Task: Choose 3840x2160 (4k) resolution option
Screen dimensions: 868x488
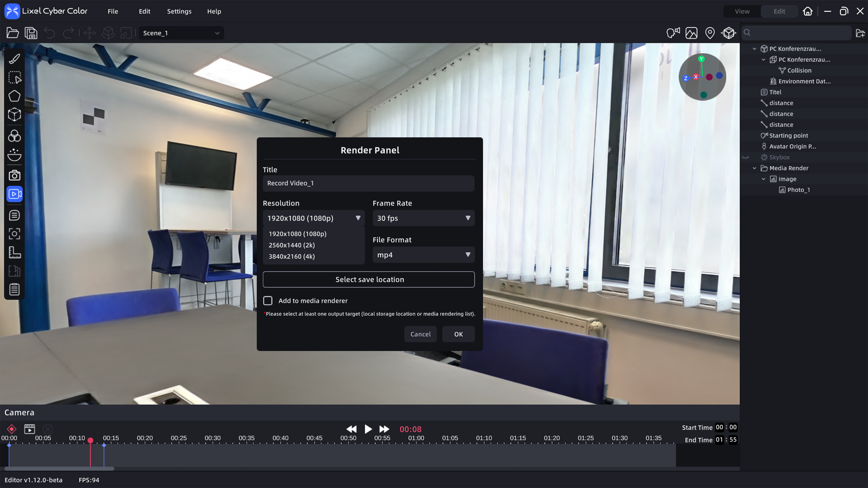Action: (x=292, y=256)
